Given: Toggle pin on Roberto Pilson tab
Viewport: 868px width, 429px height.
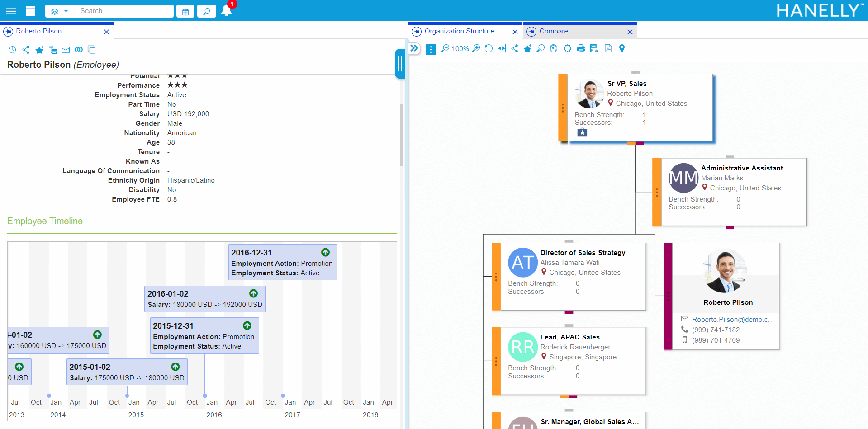Looking at the screenshot, I should tap(8, 32).
